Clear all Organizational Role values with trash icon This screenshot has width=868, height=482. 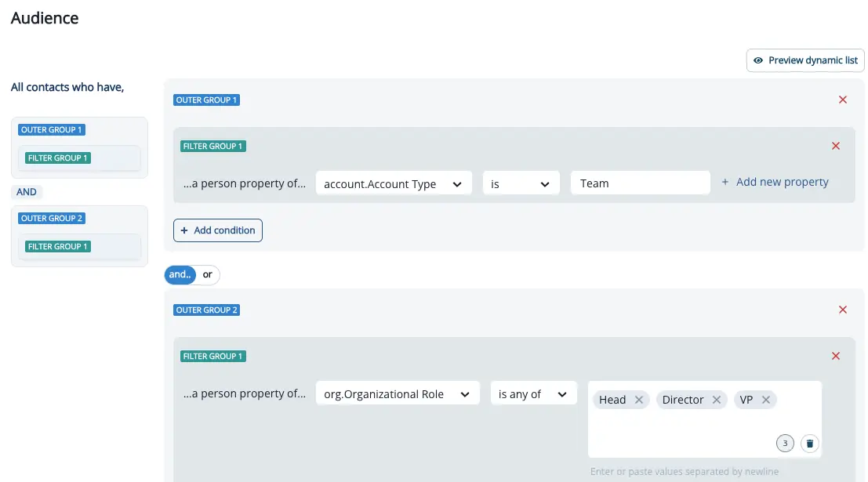[809, 443]
